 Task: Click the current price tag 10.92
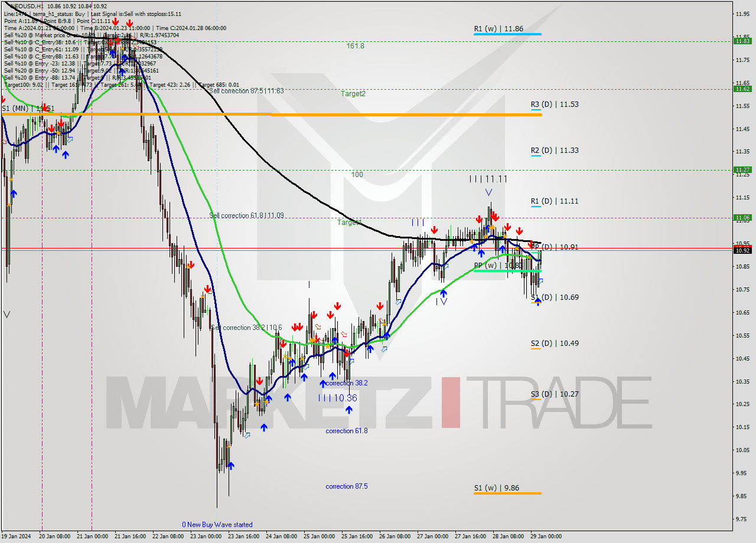(x=742, y=250)
